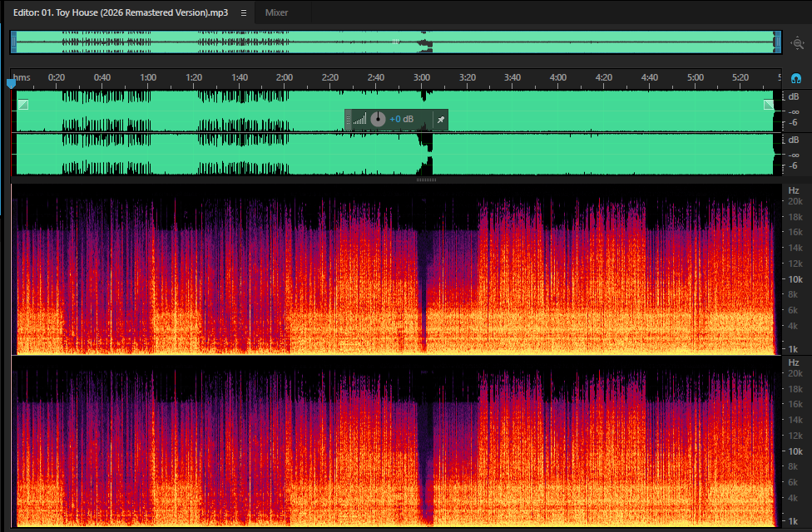This screenshot has height=532, width=812.
Task: Click the 2:00 mark on the timeline
Action: point(285,77)
